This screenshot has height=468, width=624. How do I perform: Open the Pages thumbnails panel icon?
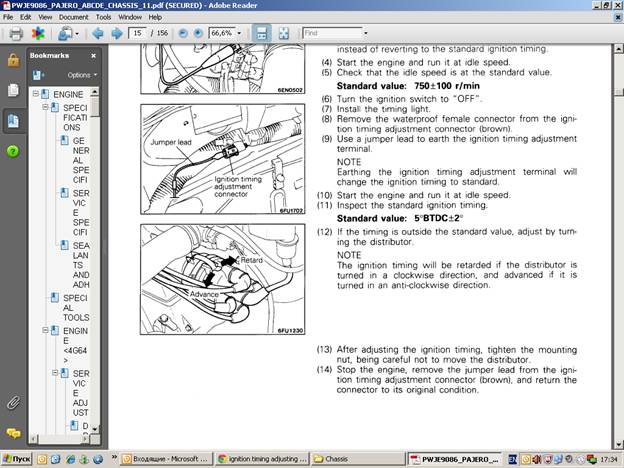[13, 90]
